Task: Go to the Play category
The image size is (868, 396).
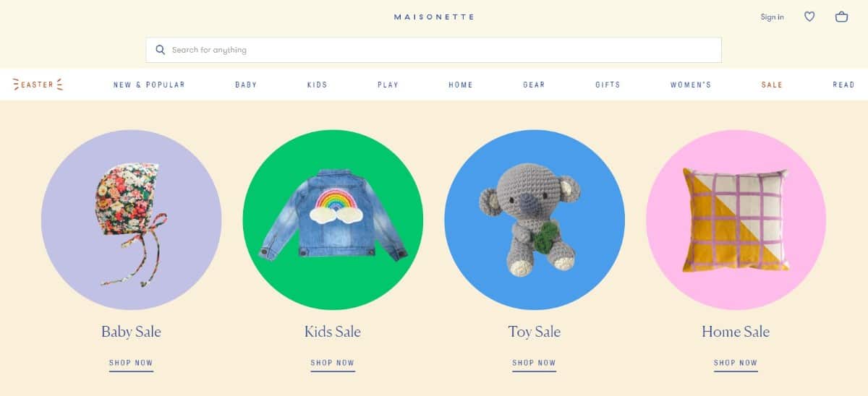Action: (x=388, y=85)
